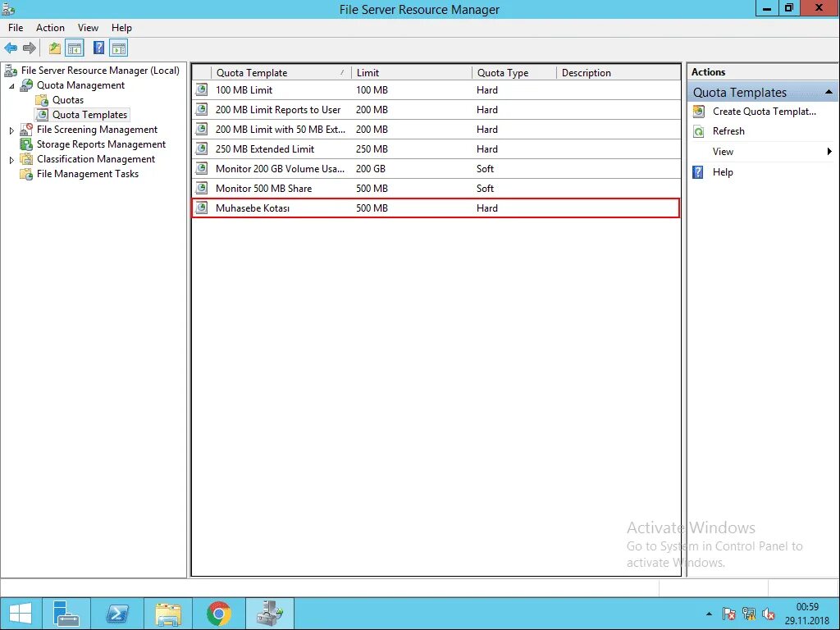Sort by the Quota Type column header
The image size is (840, 630).
tap(514, 73)
